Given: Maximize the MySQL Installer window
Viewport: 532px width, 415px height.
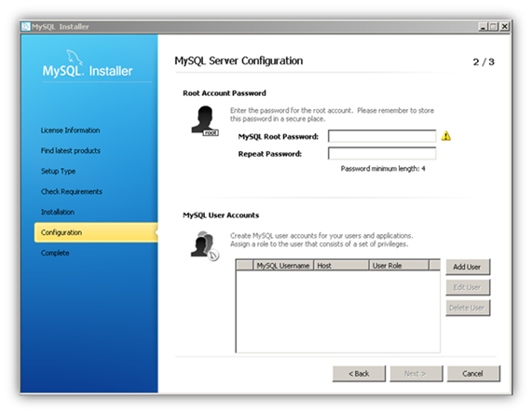Looking at the screenshot, I should click(x=494, y=26).
